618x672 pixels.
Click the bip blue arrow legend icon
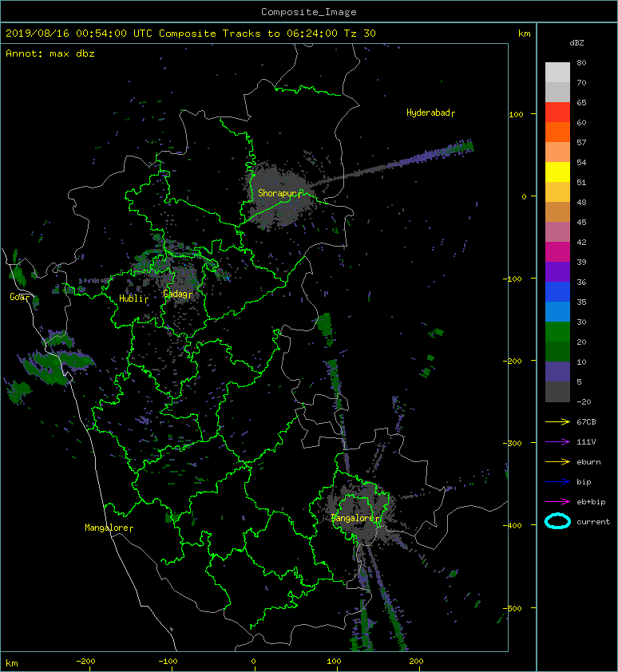(557, 482)
